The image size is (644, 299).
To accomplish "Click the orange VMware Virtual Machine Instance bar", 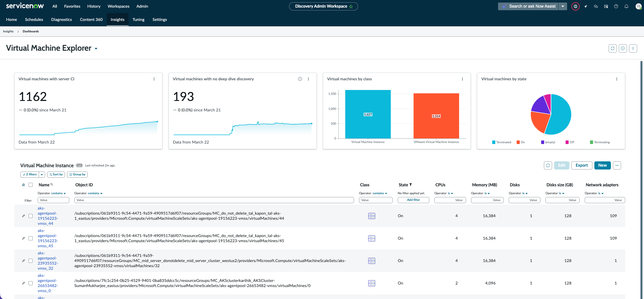I will (x=436, y=116).
